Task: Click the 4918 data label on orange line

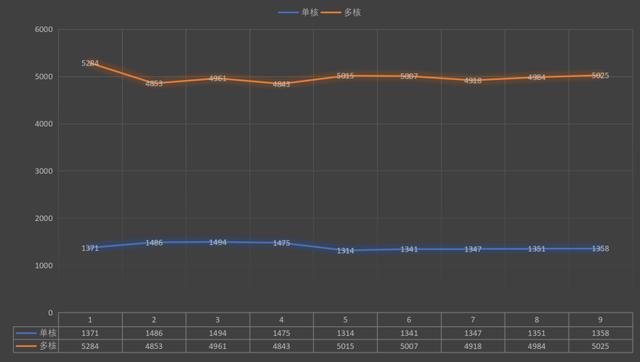Action: [x=473, y=80]
